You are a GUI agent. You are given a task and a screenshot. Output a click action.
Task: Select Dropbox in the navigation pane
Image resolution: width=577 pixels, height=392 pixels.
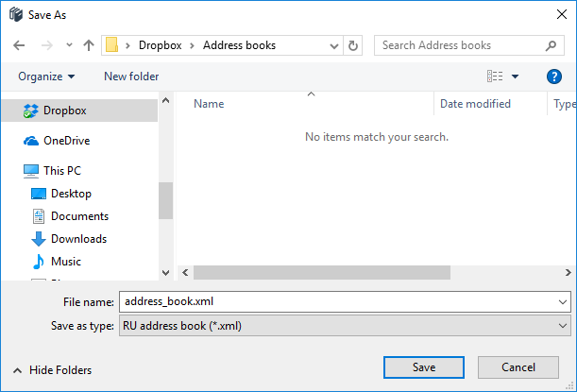tap(64, 111)
